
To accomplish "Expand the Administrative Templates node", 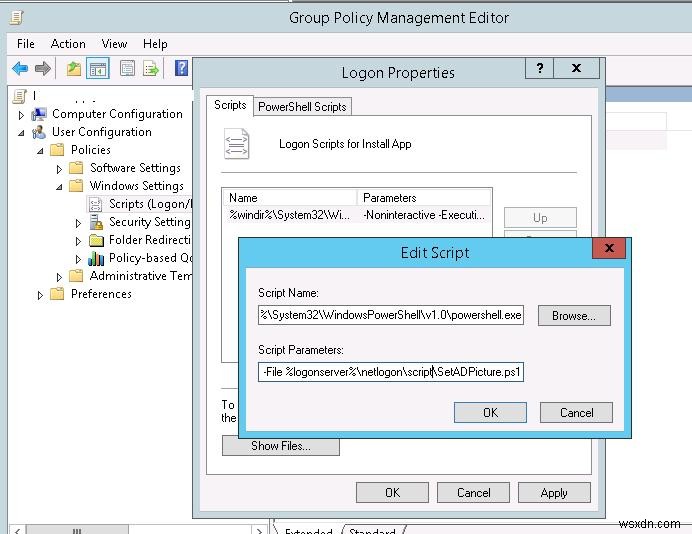I will pyautogui.click(x=59, y=277).
